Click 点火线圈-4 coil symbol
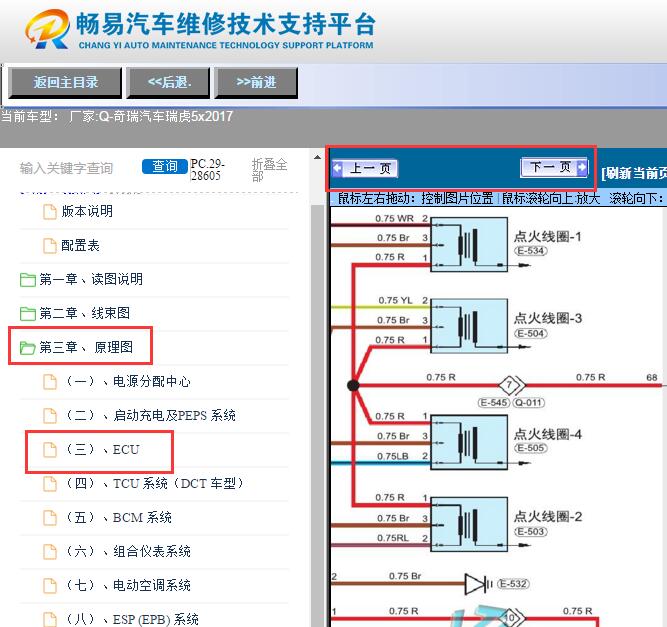The height and width of the screenshot is (627, 667). (x=469, y=442)
